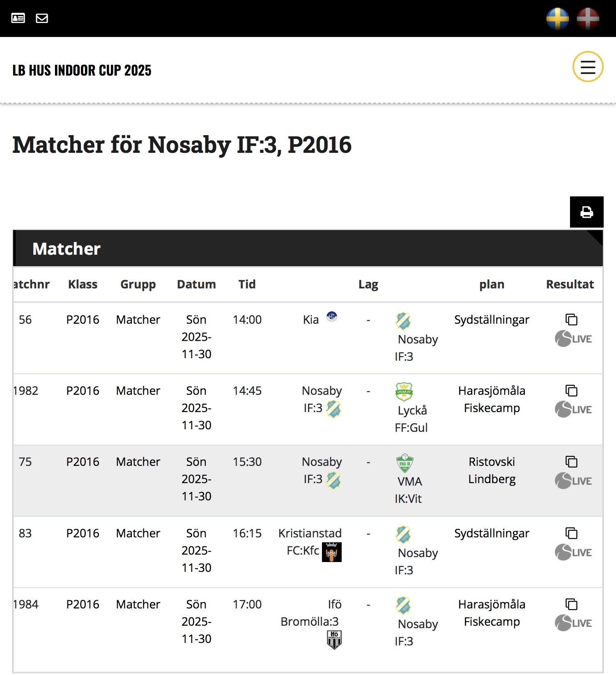The height and width of the screenshot is (675, 616).
Task: Click the VMA IK:Vit team logo
Action: point(405,463)
